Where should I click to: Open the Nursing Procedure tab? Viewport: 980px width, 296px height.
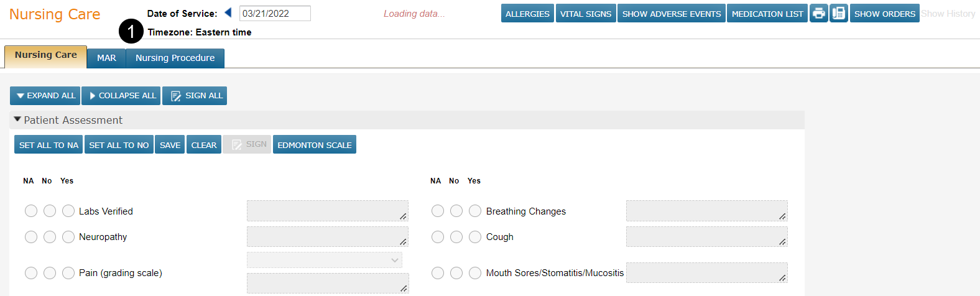(175, 58)
